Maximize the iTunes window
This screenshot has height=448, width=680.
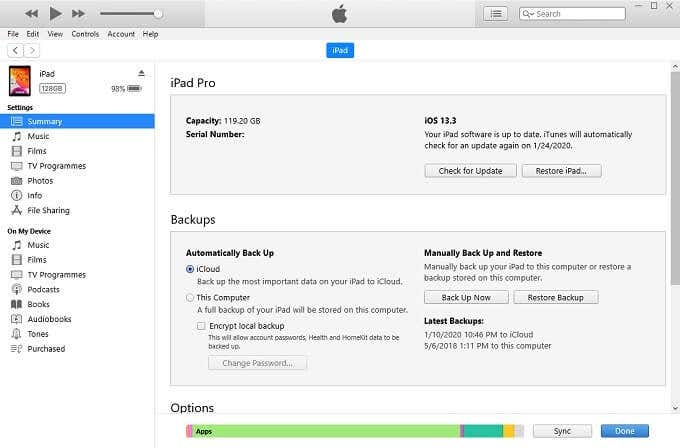point(654,6)
